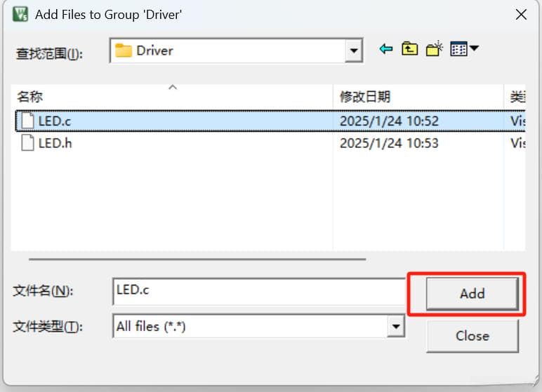This screenshot has height=392, width=542.
Task: Sort by the 名称 column header
Action: 172,96
